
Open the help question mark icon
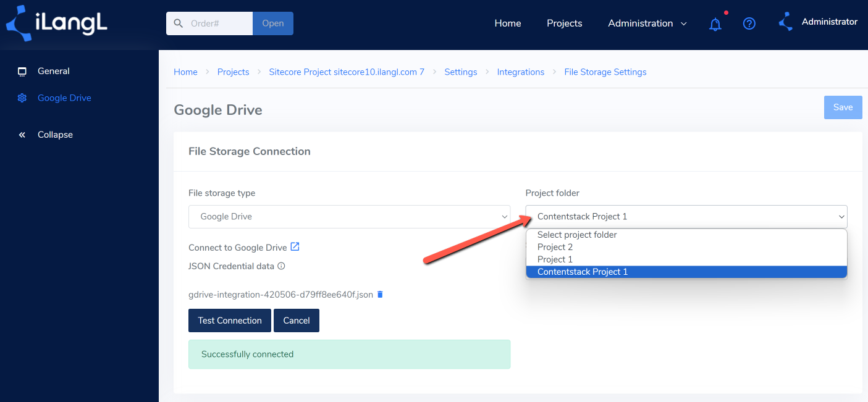point(749,23)
